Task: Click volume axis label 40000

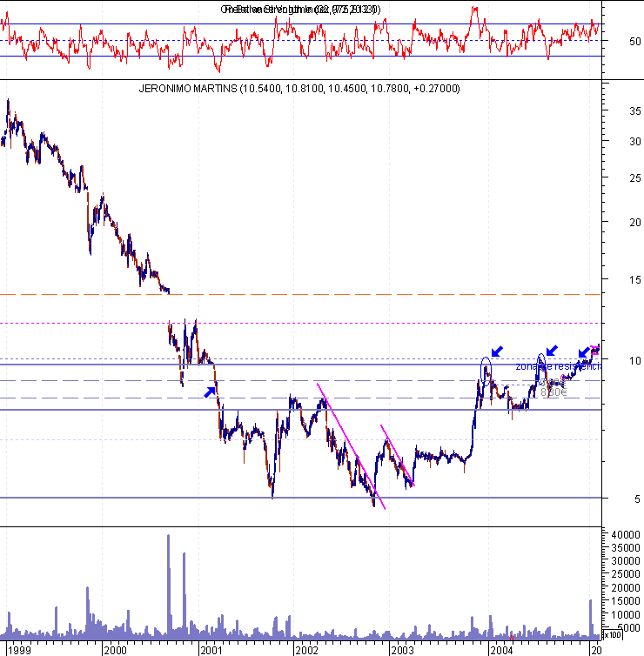Action: (x=626, y=535)
